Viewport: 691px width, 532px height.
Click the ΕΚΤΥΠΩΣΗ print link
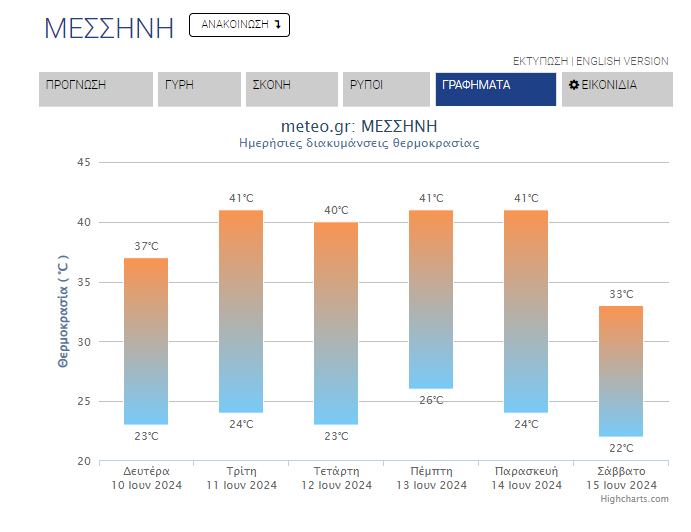pos(540,61)
